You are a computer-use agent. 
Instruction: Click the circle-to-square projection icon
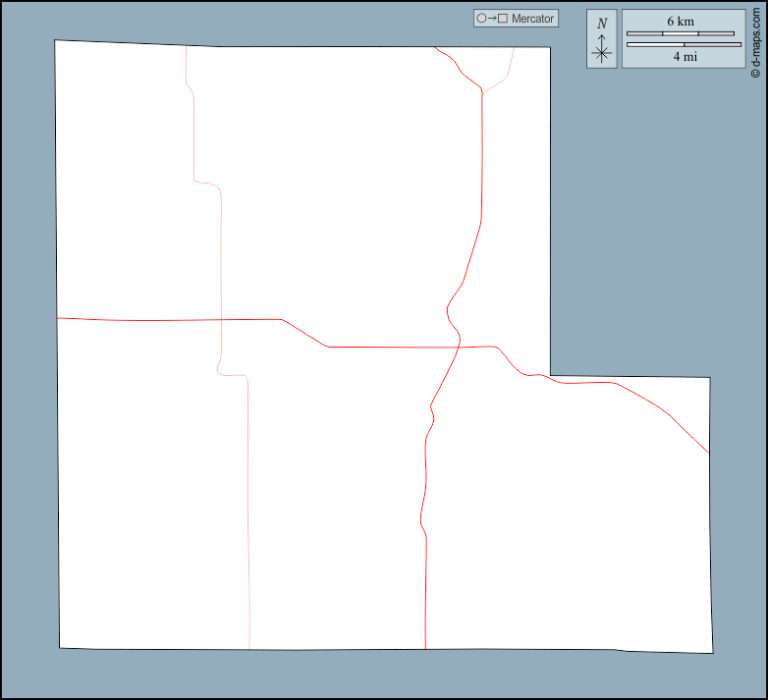[491, 19]
